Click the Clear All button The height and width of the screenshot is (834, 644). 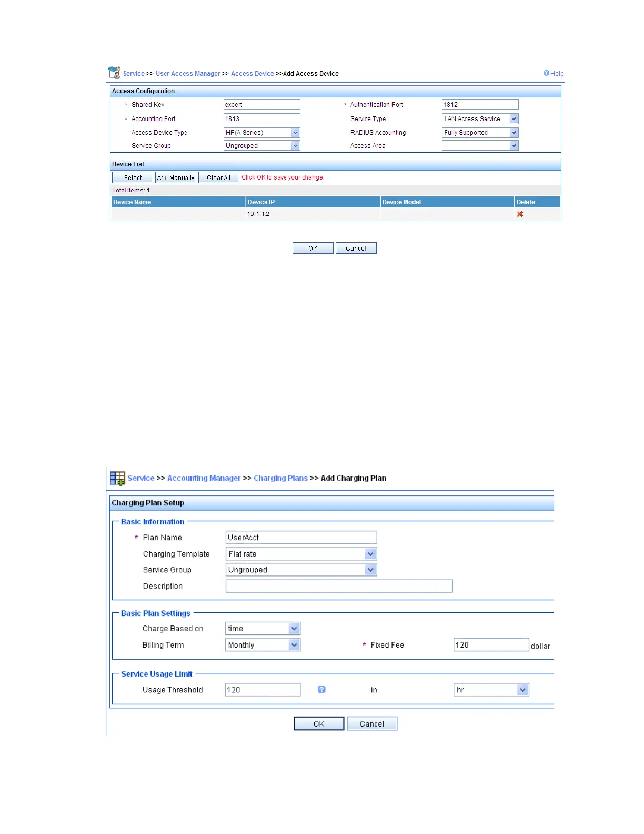tap(219, 178)
